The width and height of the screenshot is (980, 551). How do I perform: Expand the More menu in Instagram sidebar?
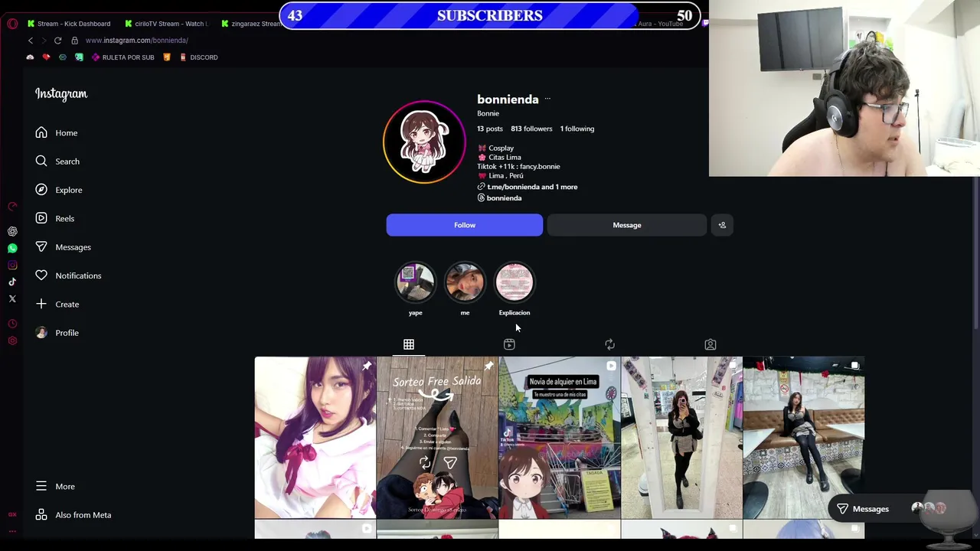coord(54,487)
